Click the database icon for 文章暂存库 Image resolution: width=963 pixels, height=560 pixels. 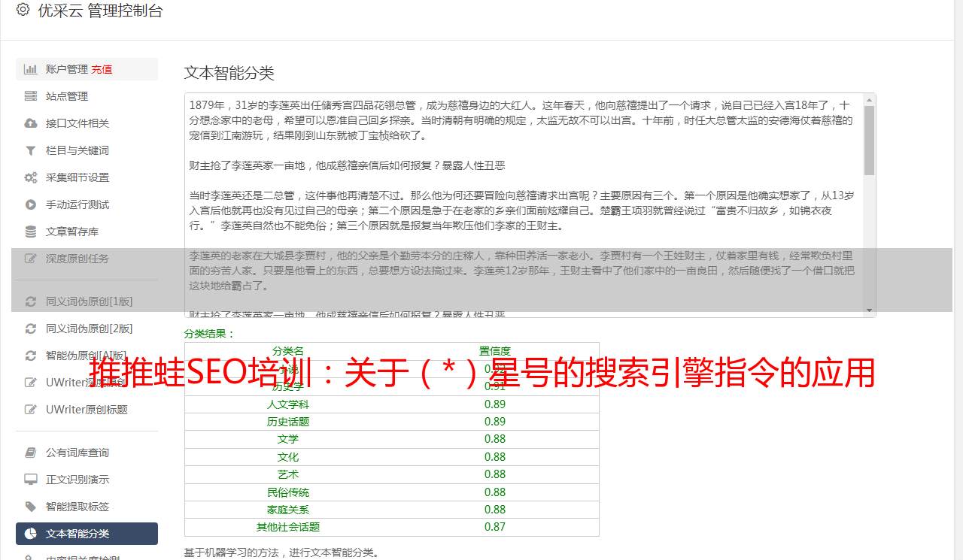click(x=31, y=232)
